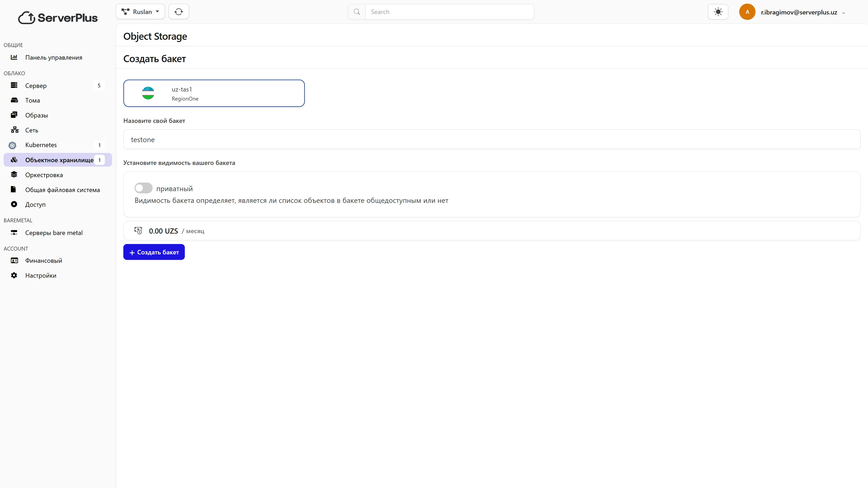
Task: Click the bucket name field with testone
Action: [x=492, y=139]
